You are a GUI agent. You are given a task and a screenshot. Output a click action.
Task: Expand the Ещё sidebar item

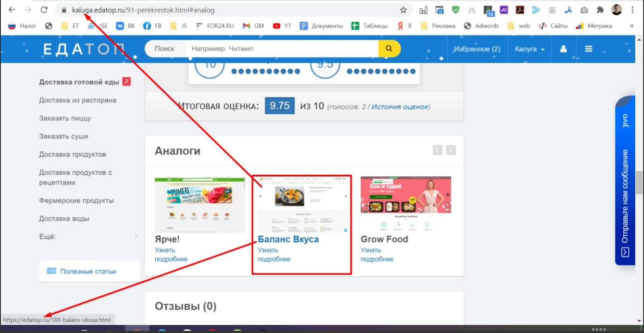(88, 237)
